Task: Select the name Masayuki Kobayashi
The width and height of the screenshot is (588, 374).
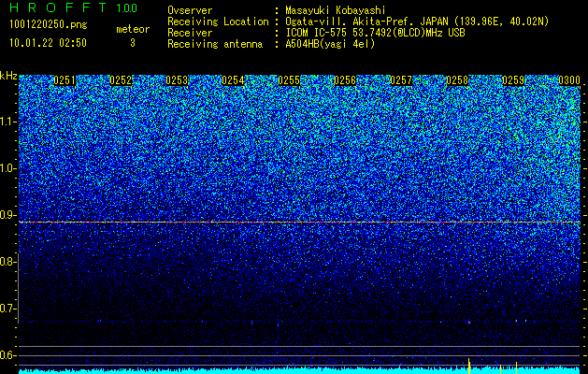Action: (336, 10)
